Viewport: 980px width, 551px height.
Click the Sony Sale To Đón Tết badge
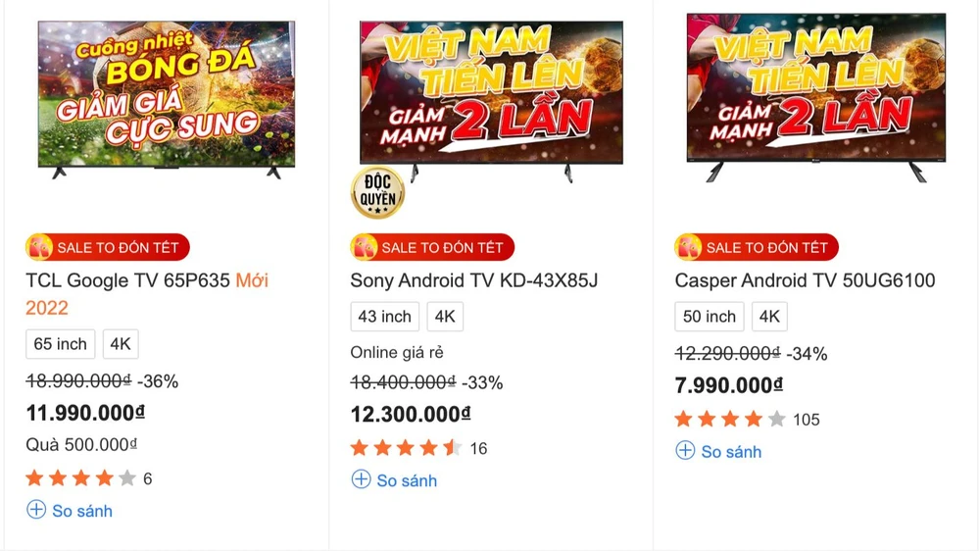pos(432,247)
